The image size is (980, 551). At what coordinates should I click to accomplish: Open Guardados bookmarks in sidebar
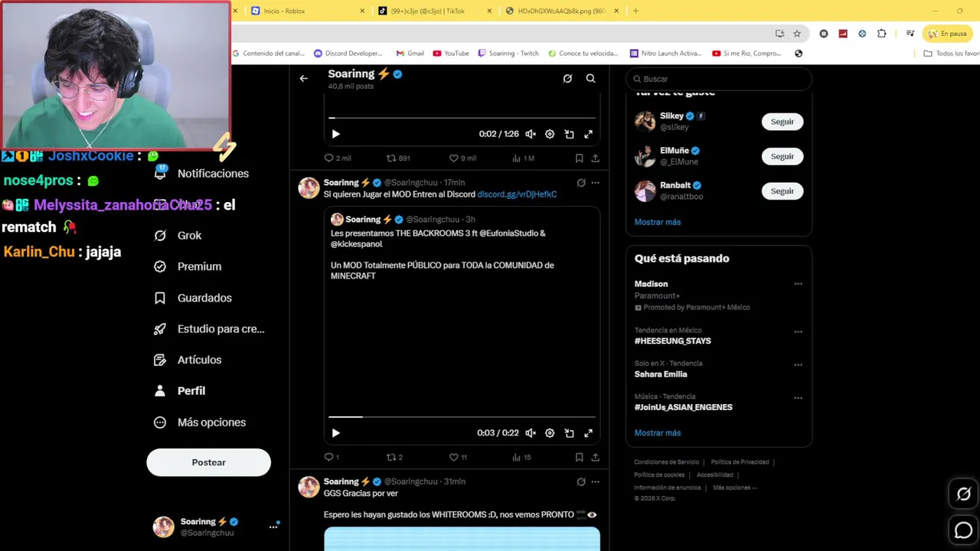click(x=193, y=298)
